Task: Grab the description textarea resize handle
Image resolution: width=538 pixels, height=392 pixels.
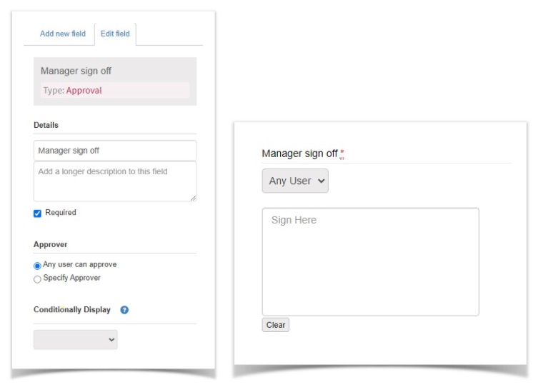Action: 192,197
